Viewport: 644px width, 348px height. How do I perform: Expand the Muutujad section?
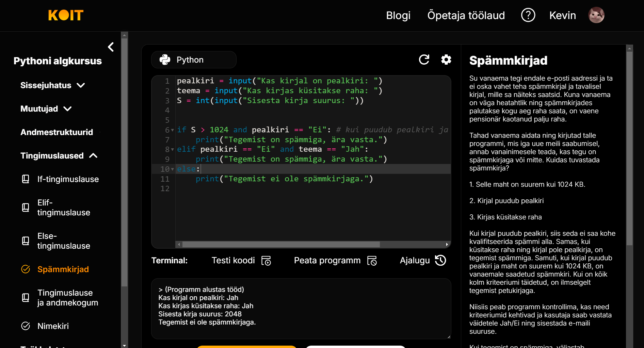[46, 109]
